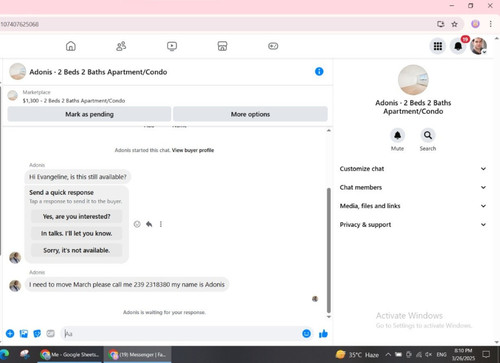Screen dimensions: 500x363
Task: Send a thumbs up like
Action: (323, 333)
